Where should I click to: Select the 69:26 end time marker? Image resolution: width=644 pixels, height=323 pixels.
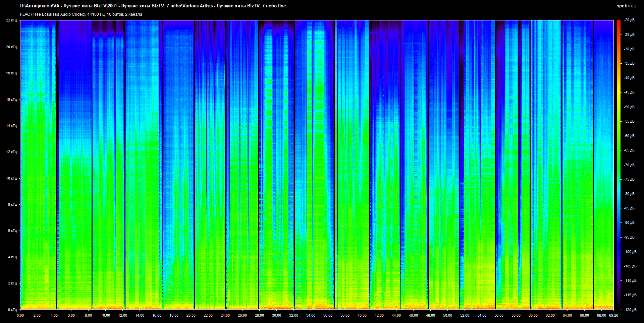click(x=613, y=315)
